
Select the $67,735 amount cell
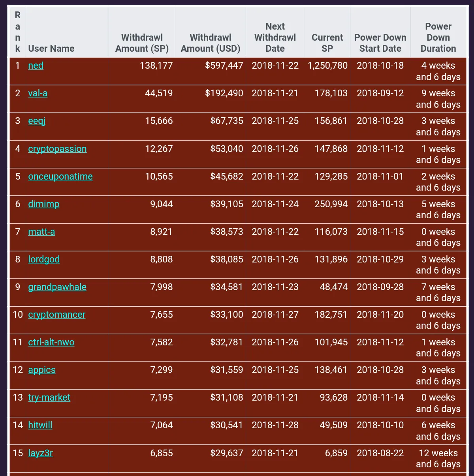pyautogui.click(x=227, y=121)
